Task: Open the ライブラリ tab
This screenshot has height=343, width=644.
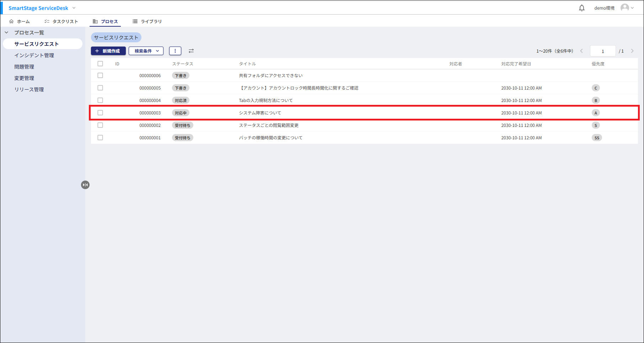Action: pos(147,21)
